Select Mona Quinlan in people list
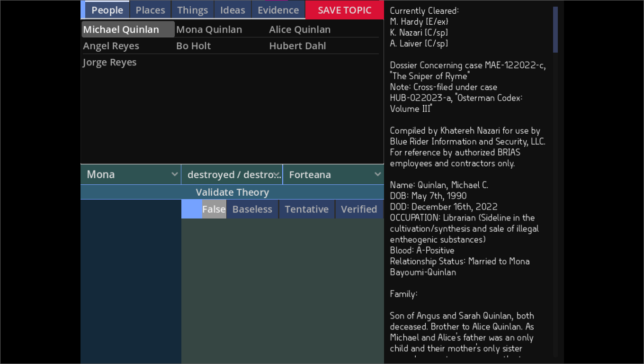Screen dimensions: 644x364 pyautogui.click(x=209, y=29)
